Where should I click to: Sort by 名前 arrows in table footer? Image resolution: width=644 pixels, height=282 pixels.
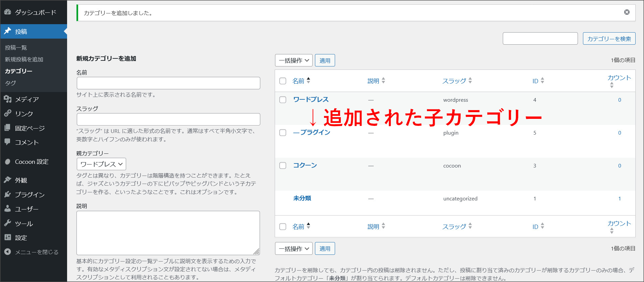point(308,226)
